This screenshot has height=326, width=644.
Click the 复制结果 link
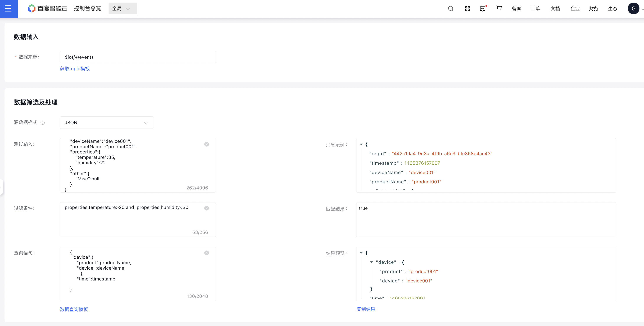(x=366, y=309)
